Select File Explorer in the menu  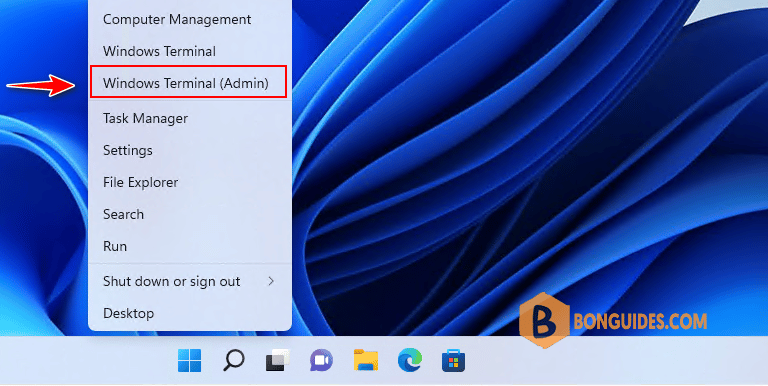190,182
